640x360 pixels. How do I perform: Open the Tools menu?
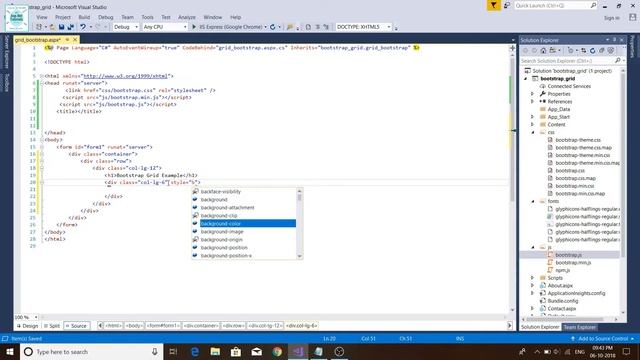[147, 17]
